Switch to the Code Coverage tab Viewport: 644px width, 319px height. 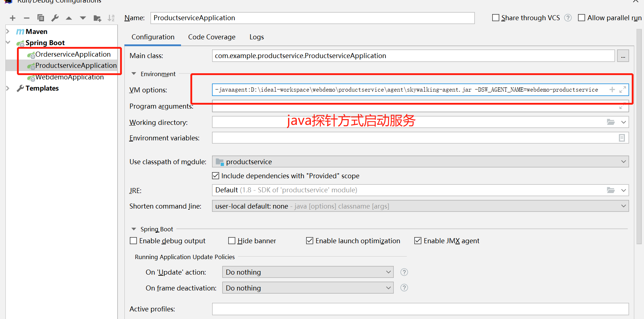point(212,37)
